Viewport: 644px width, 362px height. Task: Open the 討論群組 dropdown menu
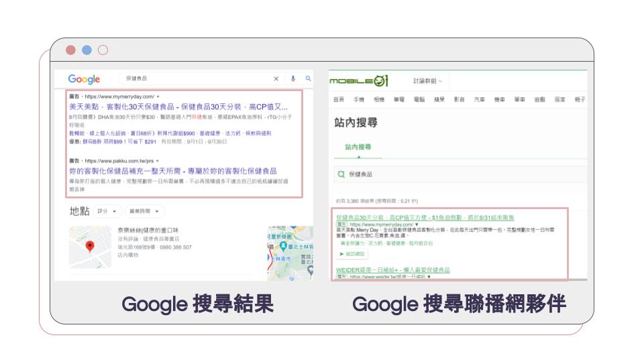tap(427, 81)
